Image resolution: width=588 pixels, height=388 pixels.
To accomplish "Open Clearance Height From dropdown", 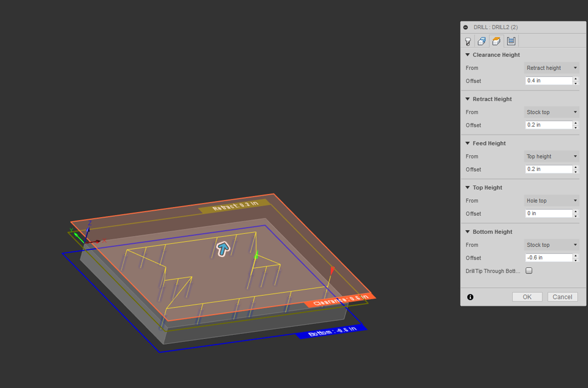I will (x=551, y=68).
